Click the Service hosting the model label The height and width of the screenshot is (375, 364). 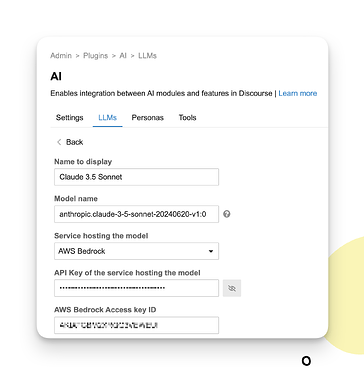click(101, 236)
